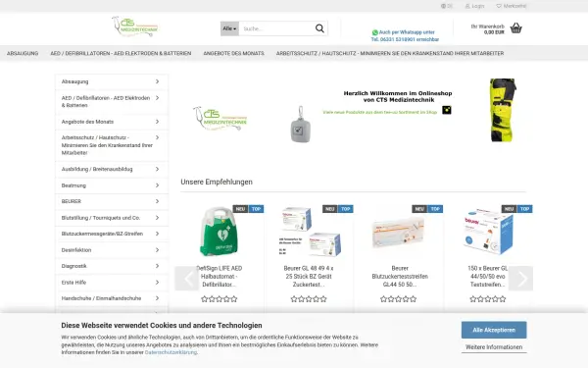Rate the 150 x Beurer GL stars
The width and height of the screenshot is (588, 368).
pos(488,299)
